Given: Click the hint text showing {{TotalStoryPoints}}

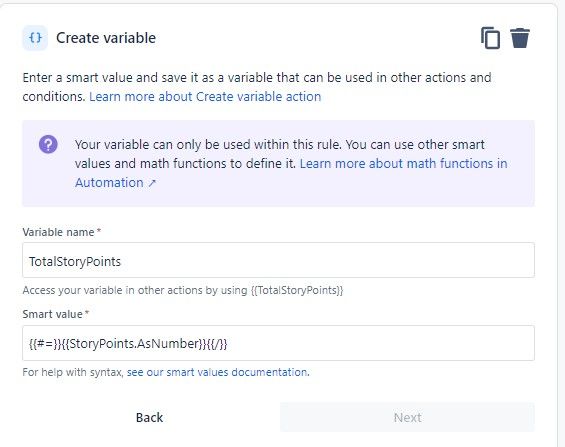Looking at the screenshot, I should 183,290.
